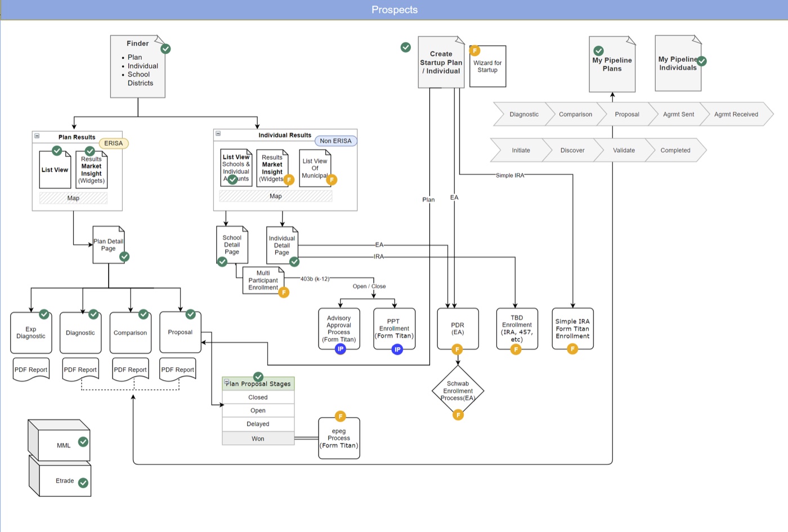Click the checkmark on Plan Proposal Stages
Screen dimensions: 788x532
[x=258, y=376]
